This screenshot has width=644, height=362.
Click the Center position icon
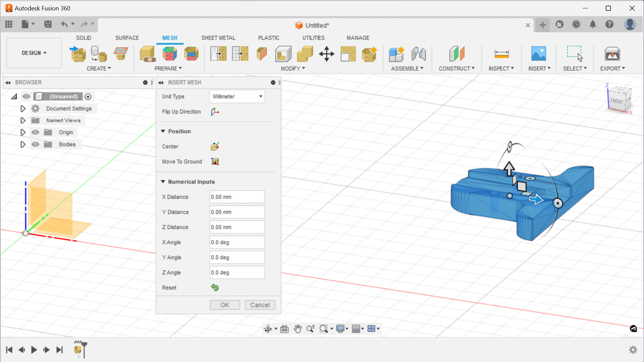click(215, 147)
